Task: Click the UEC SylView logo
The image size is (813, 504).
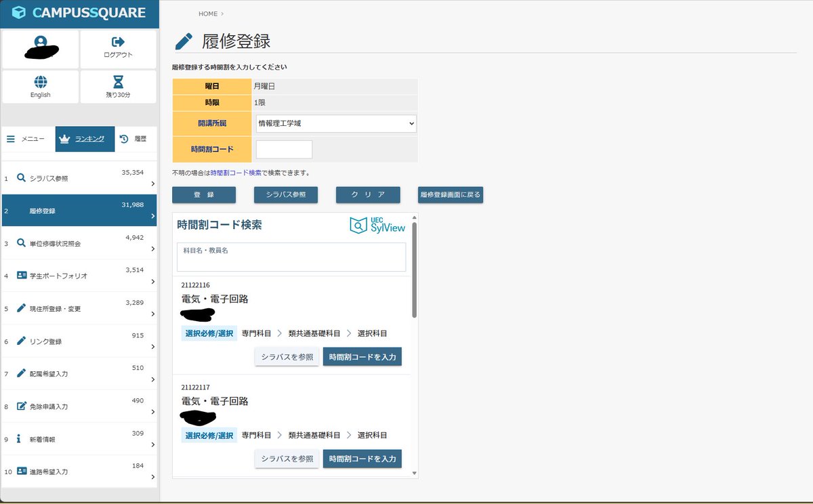Action: coord(377,226)
